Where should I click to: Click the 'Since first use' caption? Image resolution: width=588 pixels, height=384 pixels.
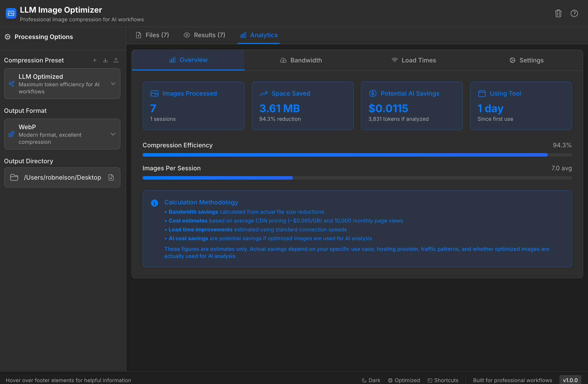(x=495, y=119)
